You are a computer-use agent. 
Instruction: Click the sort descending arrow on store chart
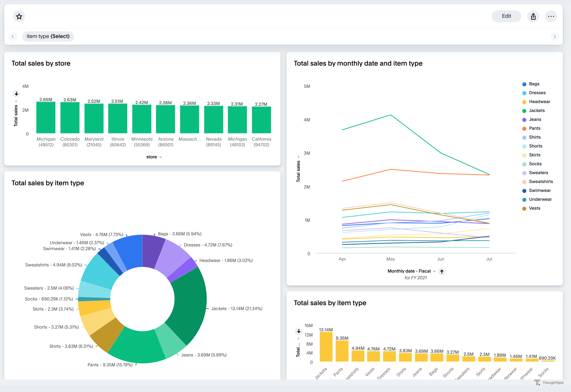click(16, 93)
